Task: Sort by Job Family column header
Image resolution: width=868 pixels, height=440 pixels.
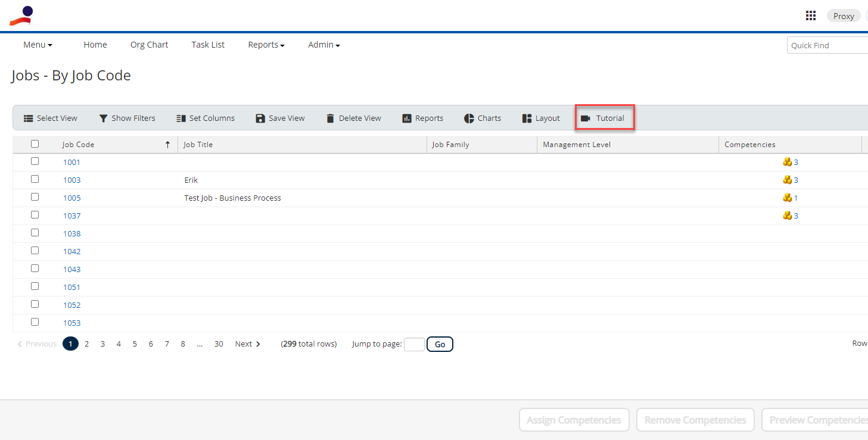Action: [x=451, y=145]
